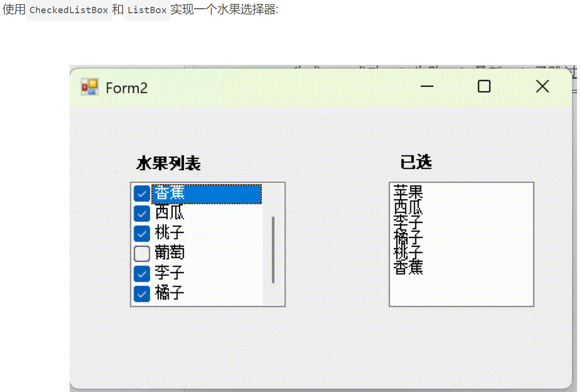Click the 已选 label
The width and height of the screenshot is (581, 392).
(x=416, y=162)
